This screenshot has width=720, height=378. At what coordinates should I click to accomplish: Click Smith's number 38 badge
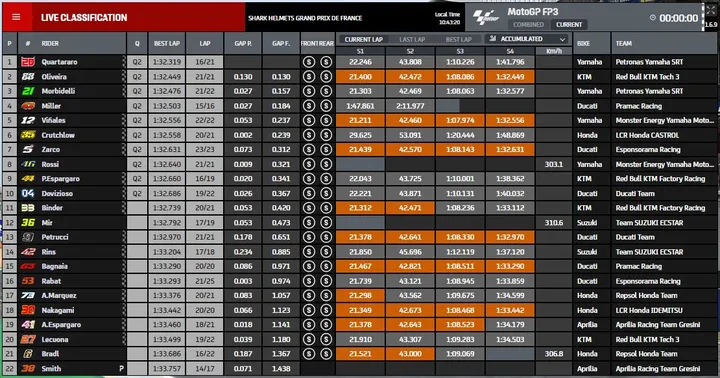(28, 368)
